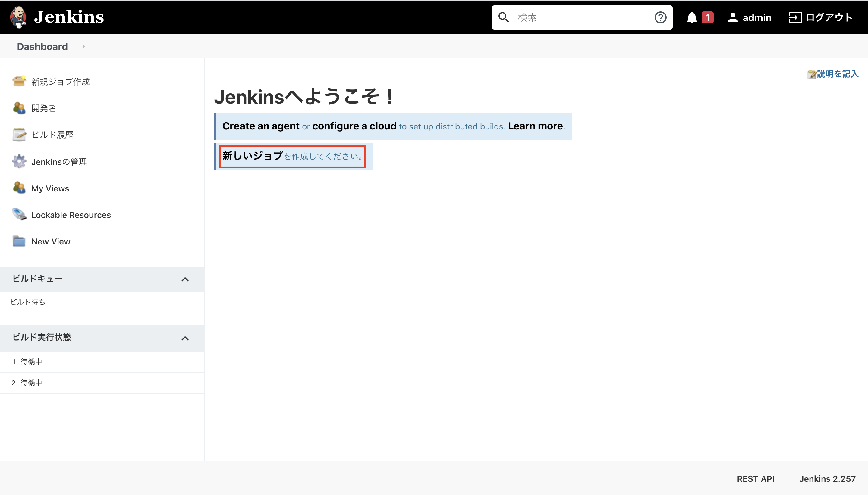Open New View in sidebar
This screenshot has height=495, width=868.
pyautogui.click(x=51, y=241)
